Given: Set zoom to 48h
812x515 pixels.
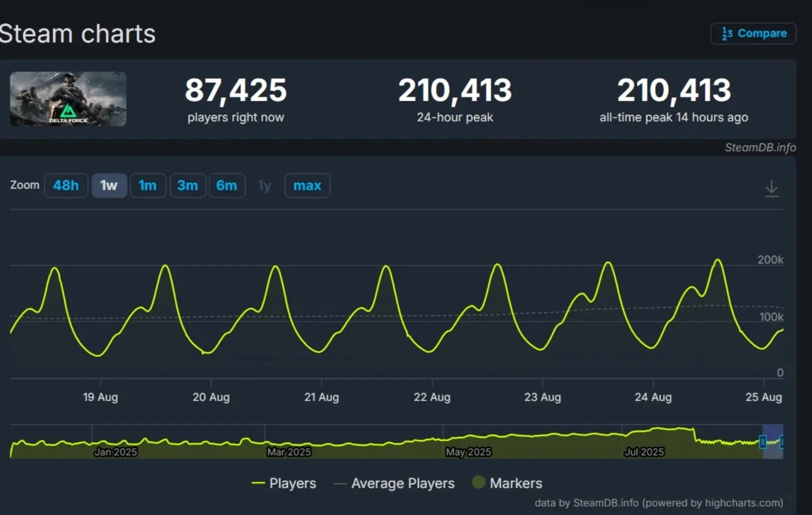Looking at the screenshot, I should pos(66,186).
